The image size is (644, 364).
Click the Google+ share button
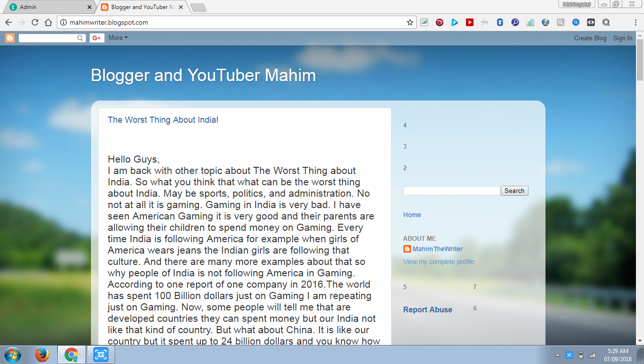point(97,38)
